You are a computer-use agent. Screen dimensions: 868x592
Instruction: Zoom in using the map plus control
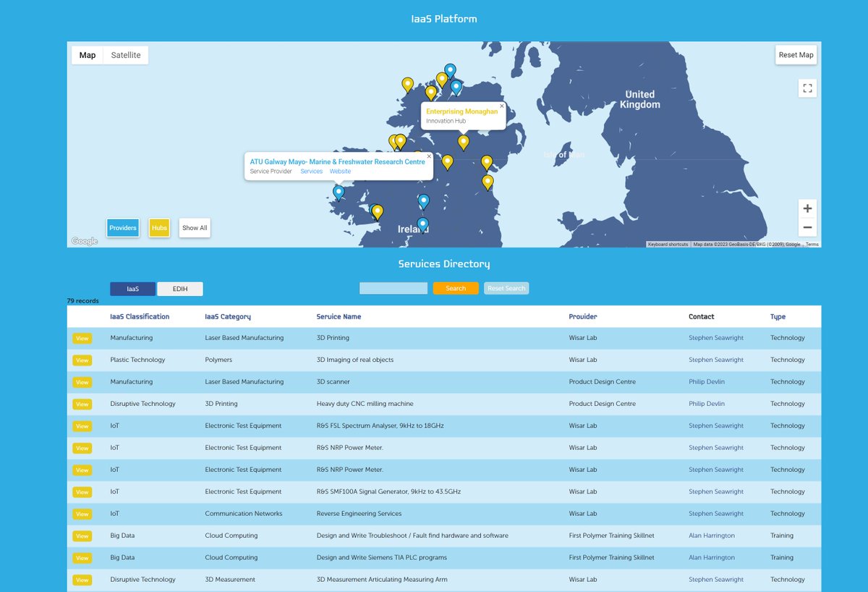[x=807, y=208]
